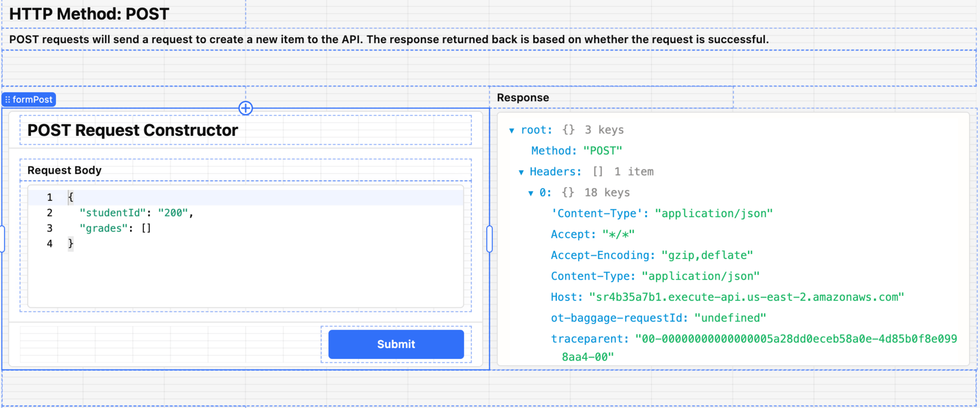
Task: Click the Method: "POST" row
Action: (x=577, y=151)
